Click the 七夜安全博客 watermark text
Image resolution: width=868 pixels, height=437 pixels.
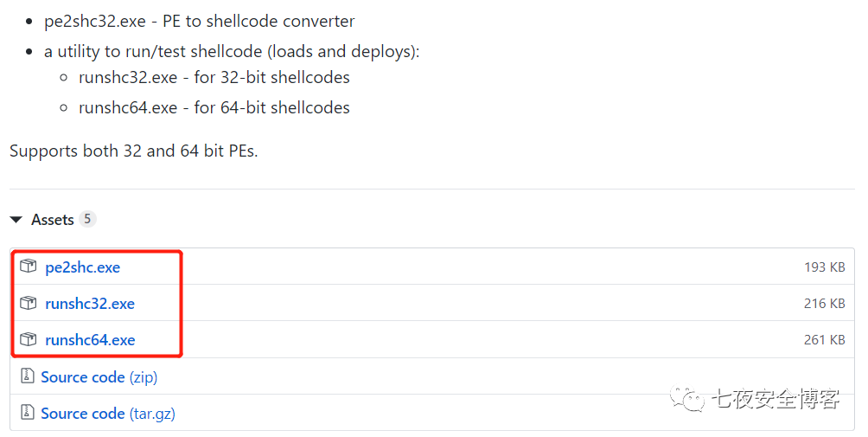[775, 399]
